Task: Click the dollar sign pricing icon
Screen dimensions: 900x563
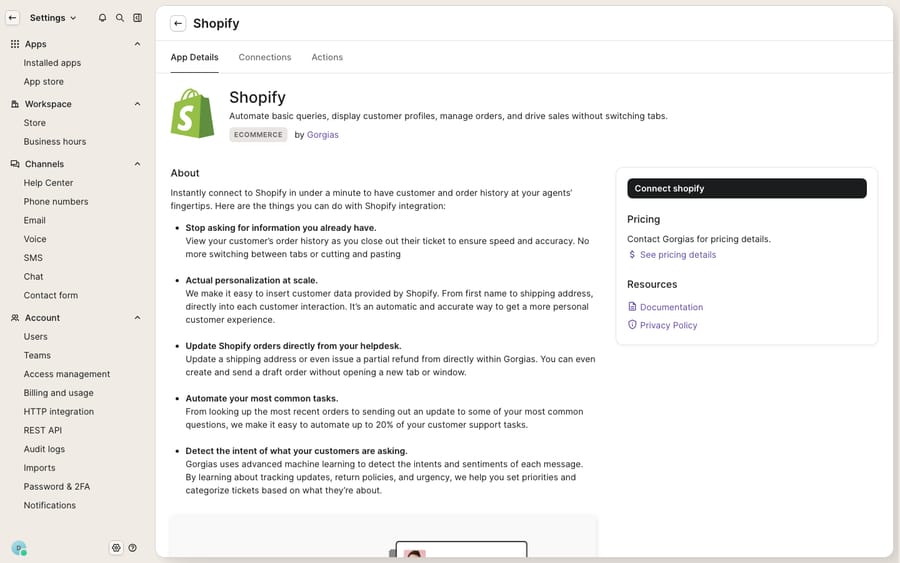Action: [632, 254]
